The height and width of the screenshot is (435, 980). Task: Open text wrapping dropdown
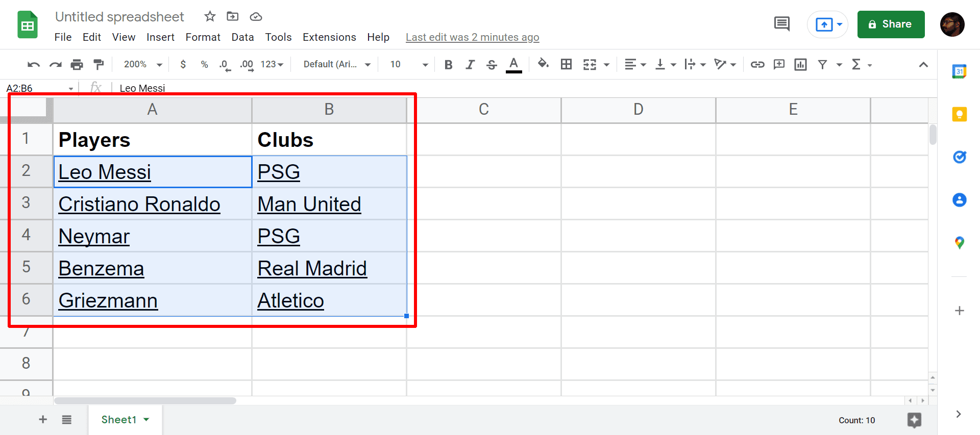(695, 64)
